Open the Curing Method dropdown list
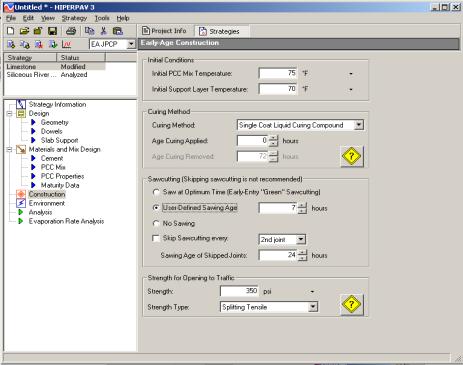Viewport: 463px width, 365px height. 359,125
